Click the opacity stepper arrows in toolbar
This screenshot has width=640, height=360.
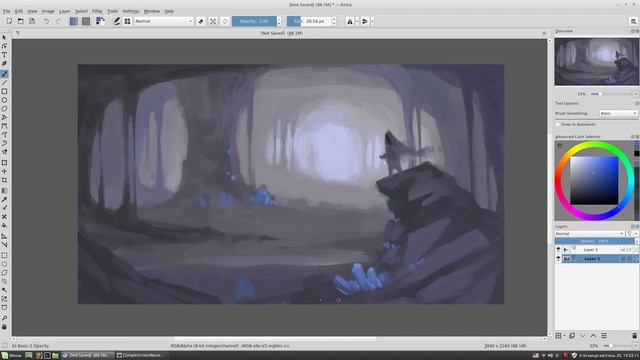coord(279,21)
